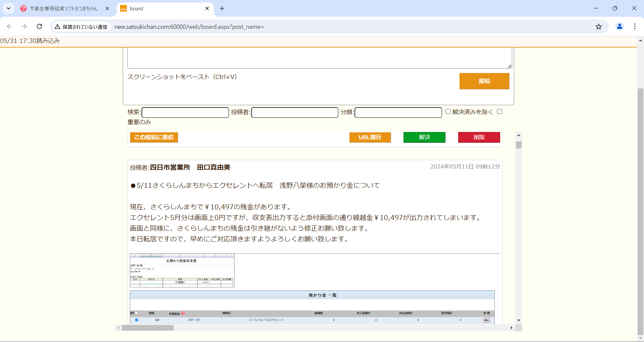Screen dimensions: 644x342
Task: Click the post list horizontal scrollbar thumb
Action: pos(148,328)
